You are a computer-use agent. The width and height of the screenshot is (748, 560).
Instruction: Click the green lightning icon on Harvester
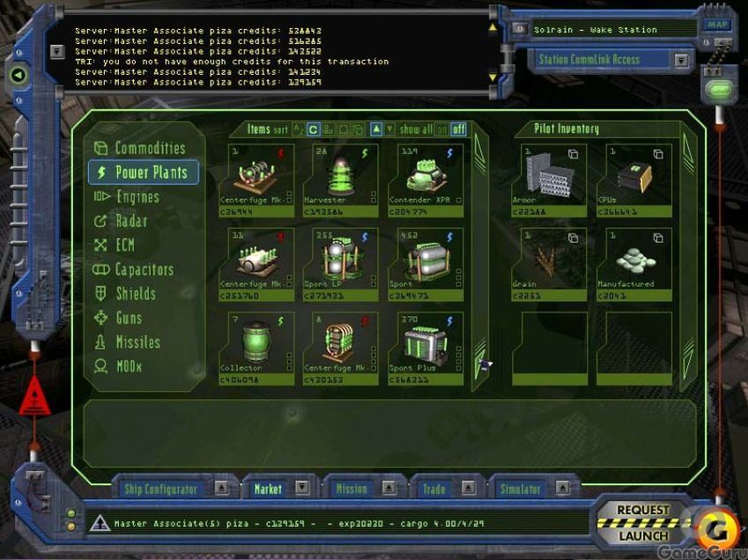365,153
